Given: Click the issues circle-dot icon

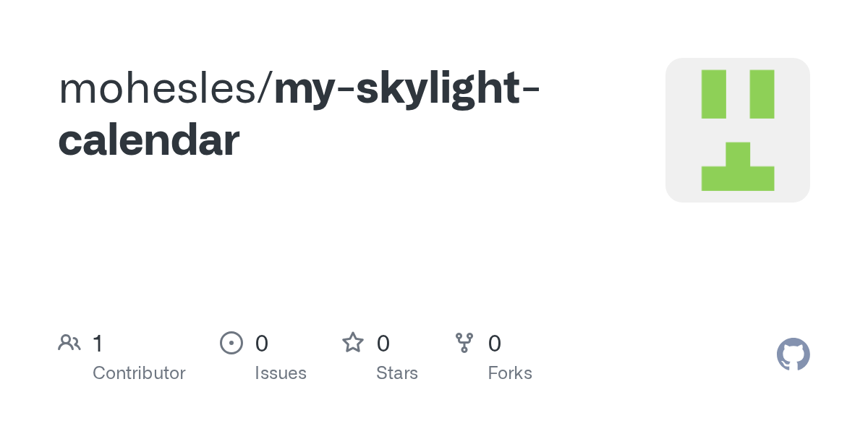Looking at the screenshot, I should [x=231, y=343].
